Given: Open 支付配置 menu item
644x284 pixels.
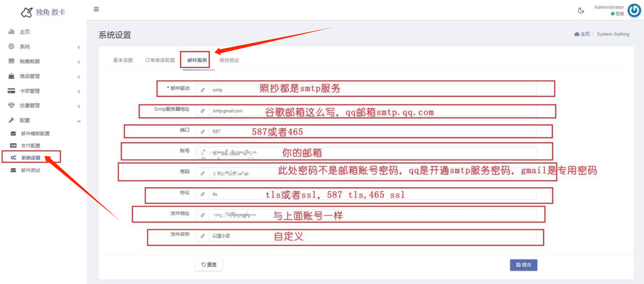Looking at the screenshot, I should 31,146.
